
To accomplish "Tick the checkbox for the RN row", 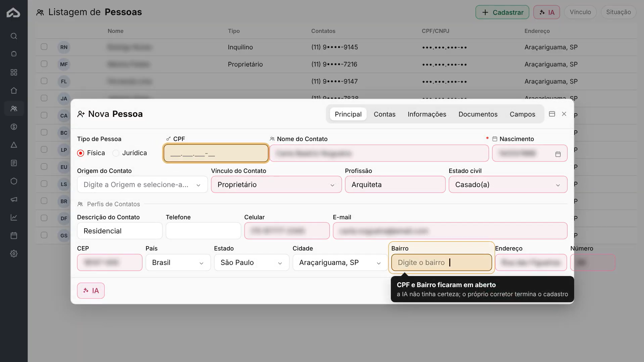I will [44, 47].
